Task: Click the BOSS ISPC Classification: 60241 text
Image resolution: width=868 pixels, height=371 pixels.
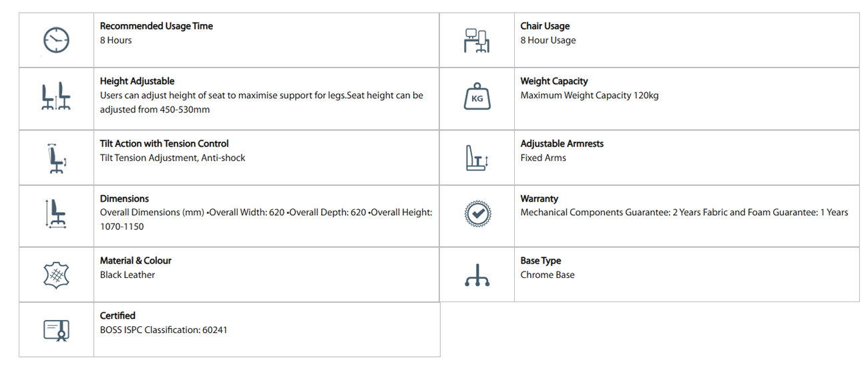Action: tap(164, 330)
